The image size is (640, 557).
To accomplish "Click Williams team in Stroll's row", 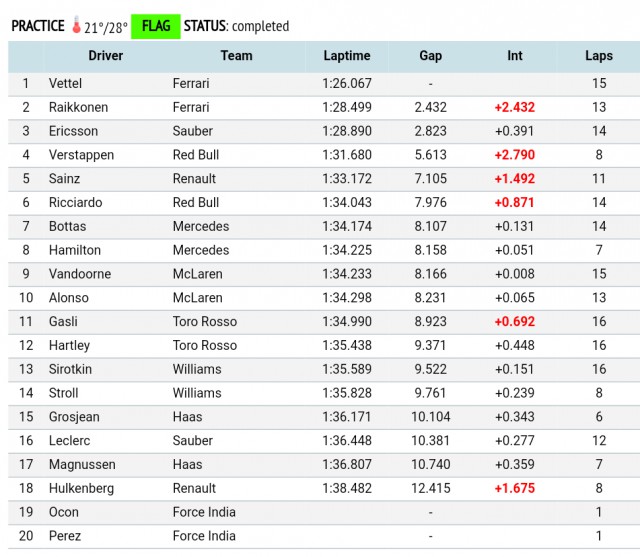I will pos(197,393).
